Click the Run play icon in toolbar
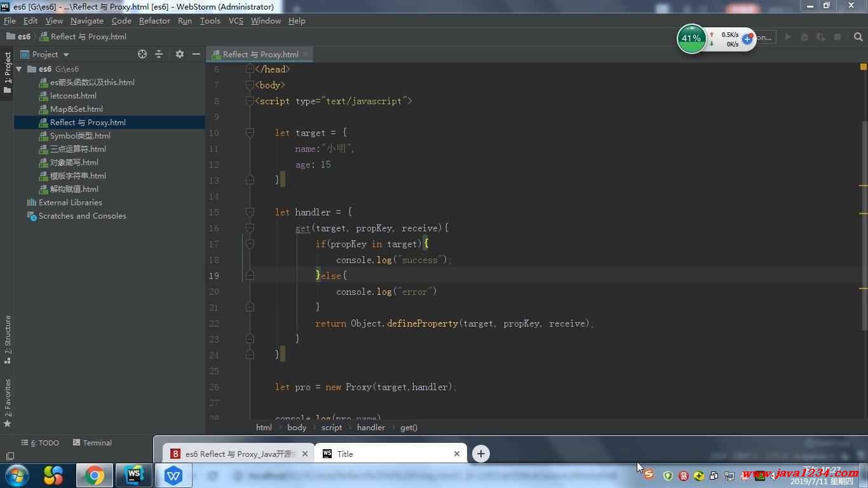This screenshot has height=488, width=868. click(788, 37)
